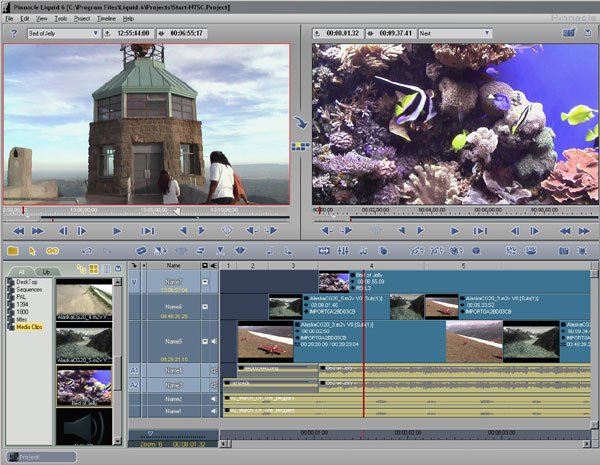Fast forward the source viewer

[38, 231]
